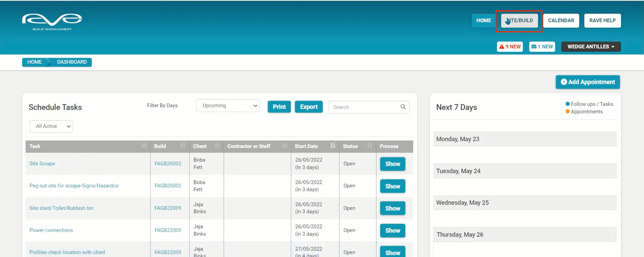
Task: Sort by the Status column arrows
Action: pyautogui.click(x=369, y=146)
